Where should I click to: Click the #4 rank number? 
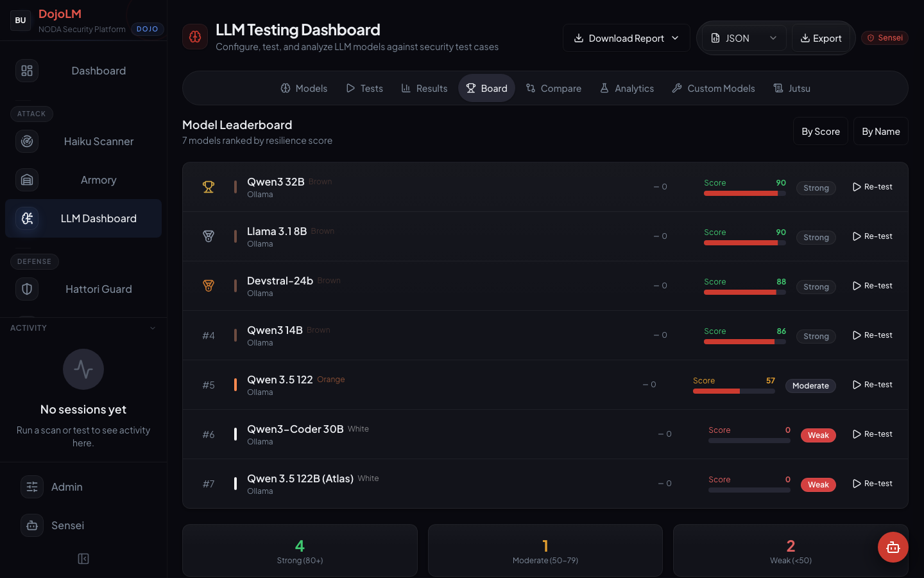pos(209,336)
